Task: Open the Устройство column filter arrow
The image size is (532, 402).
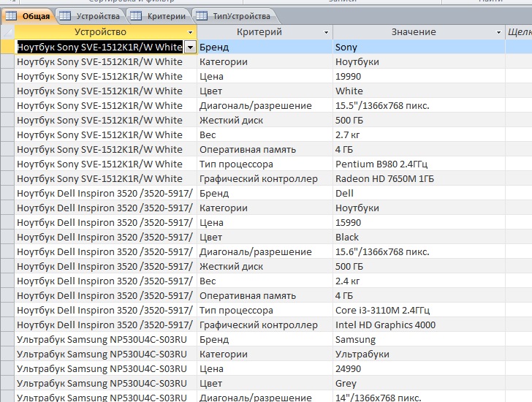Action: pos(190,32)
